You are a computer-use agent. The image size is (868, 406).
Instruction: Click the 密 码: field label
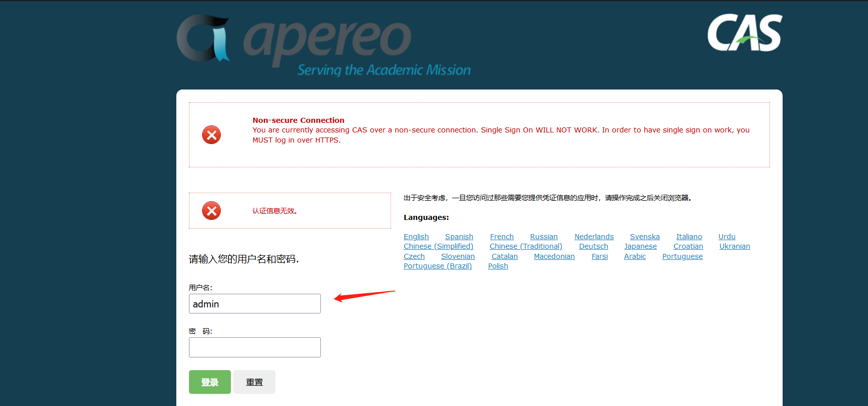click(201, 331)
